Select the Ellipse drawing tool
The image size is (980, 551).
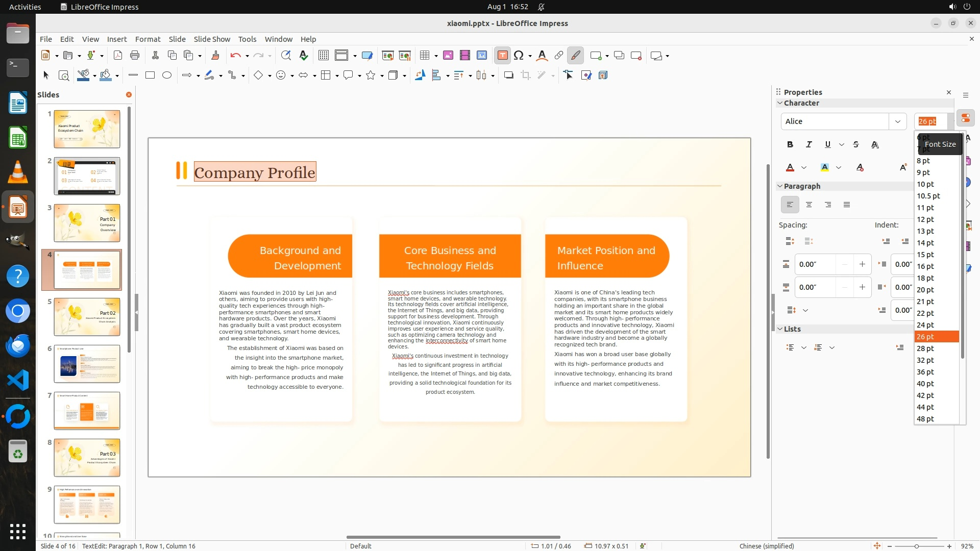click(x=167, y=76)
